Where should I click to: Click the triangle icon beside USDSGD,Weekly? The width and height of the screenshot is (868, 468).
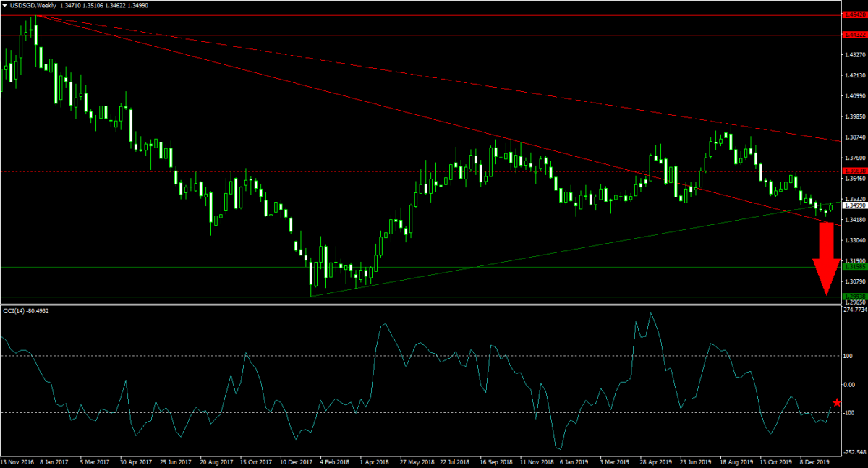click(x=5, y=6)
